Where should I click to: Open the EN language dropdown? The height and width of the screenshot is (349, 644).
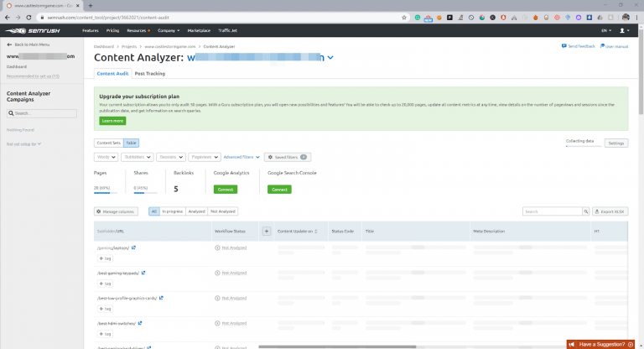tap(606, 30)
